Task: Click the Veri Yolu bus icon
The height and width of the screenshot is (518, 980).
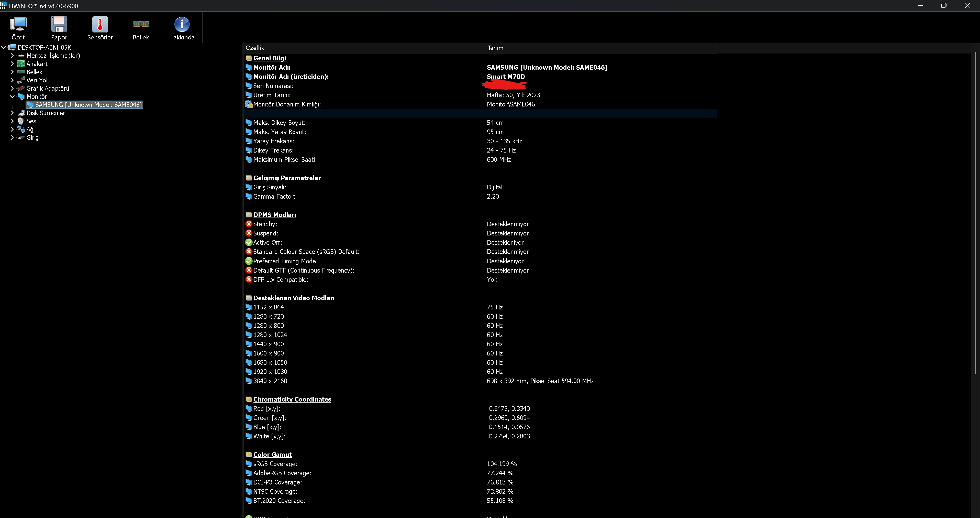Action: point(21,80)
